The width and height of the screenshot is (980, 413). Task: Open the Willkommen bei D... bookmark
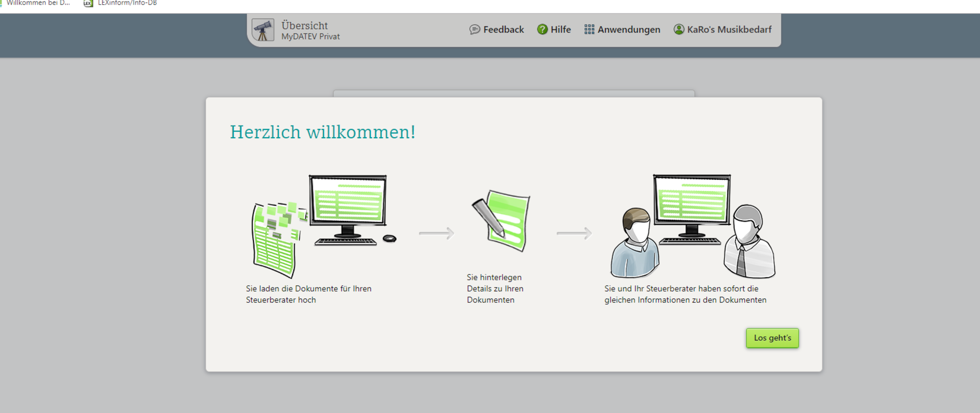coord(35,3)
